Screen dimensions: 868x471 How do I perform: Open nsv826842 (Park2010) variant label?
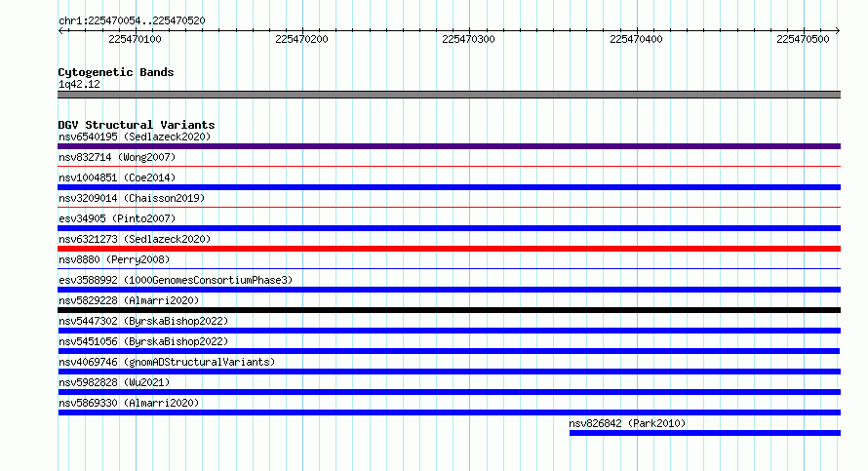point(627,423)
